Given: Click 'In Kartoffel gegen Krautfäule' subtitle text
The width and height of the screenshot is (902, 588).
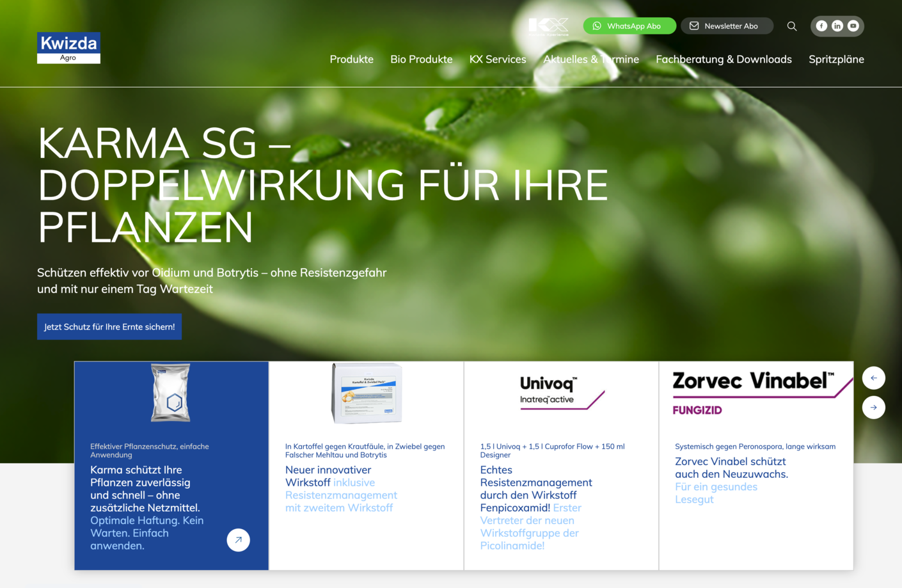Looking at the screenshot, I should tap(365, 450).
